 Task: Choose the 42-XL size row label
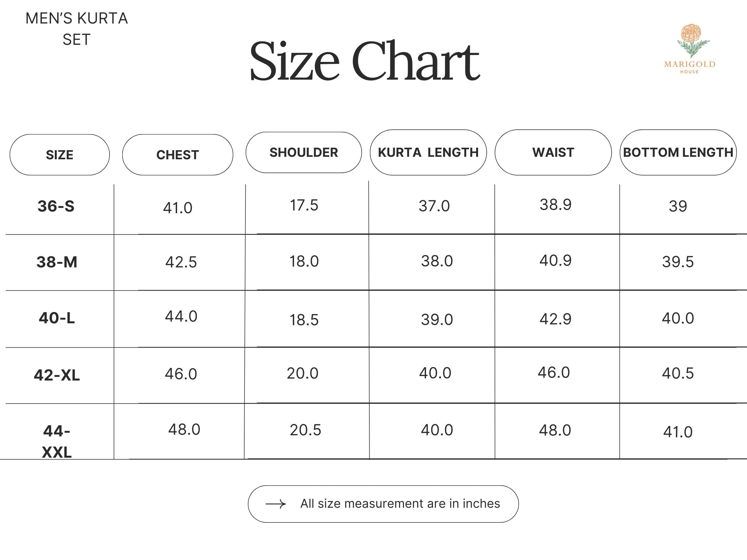click(x=57, y=375)
